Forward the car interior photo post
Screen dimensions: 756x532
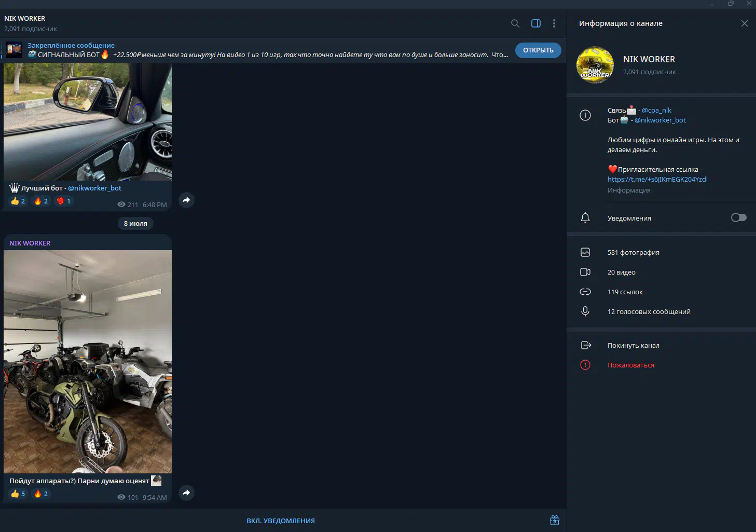[x=186, y=200]
